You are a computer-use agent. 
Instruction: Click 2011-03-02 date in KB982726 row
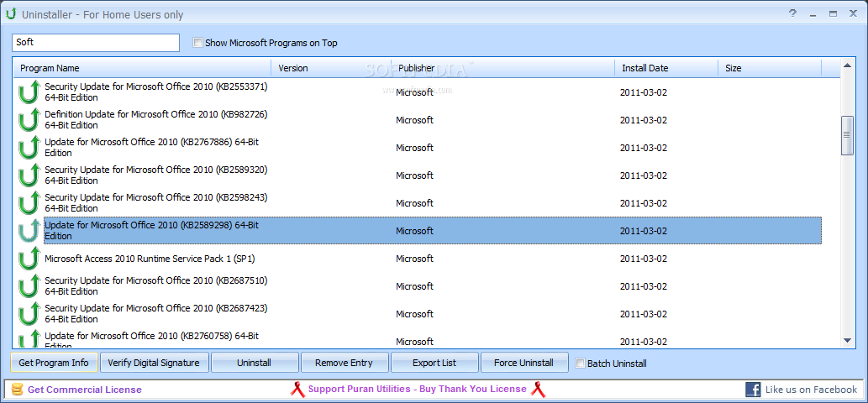point(644,120)
